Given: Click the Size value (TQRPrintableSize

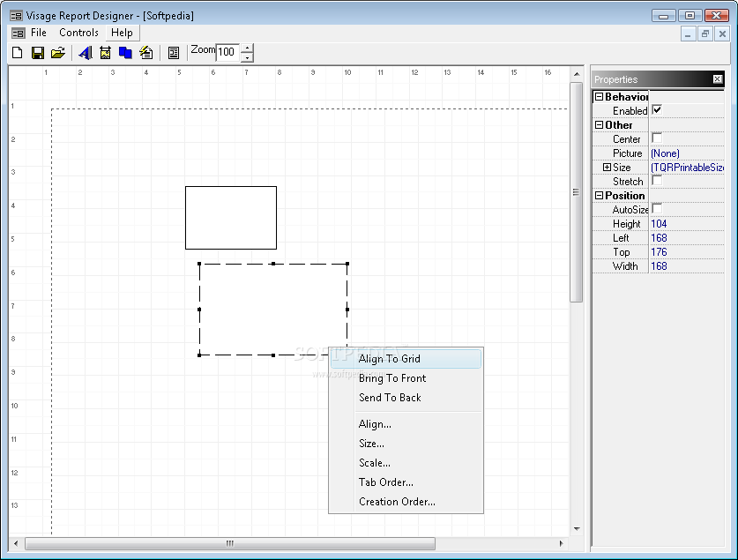Looking at the screenshot, I should point(687,168).
